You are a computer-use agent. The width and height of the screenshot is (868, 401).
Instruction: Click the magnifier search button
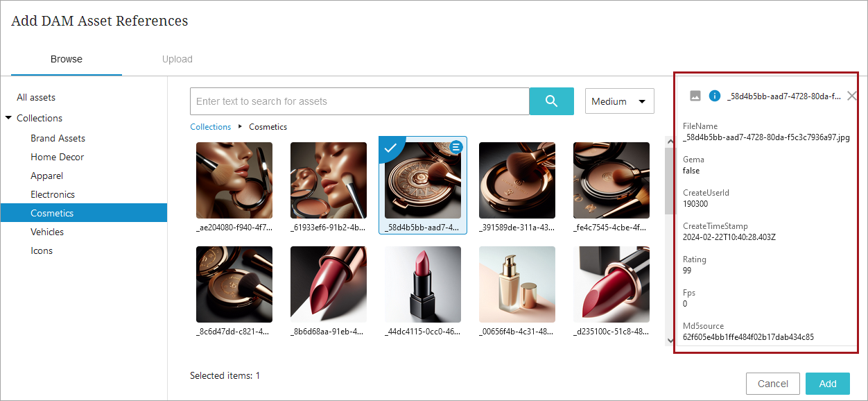551,101
